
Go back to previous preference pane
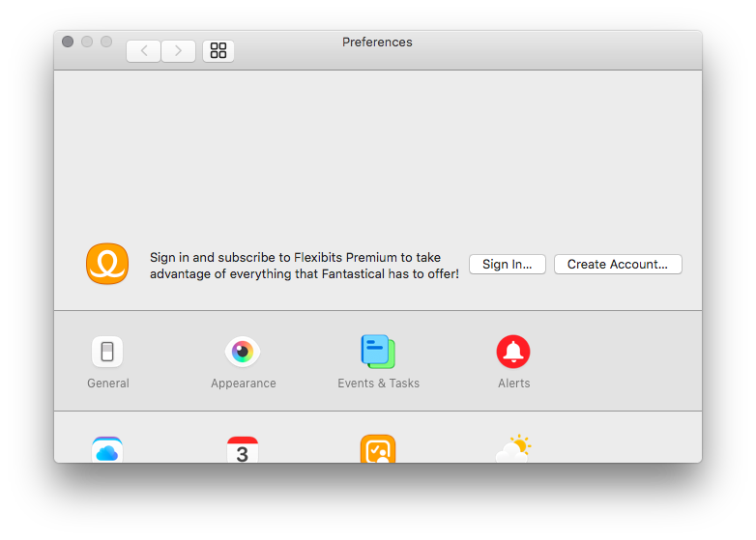click(x=144, y=50)
